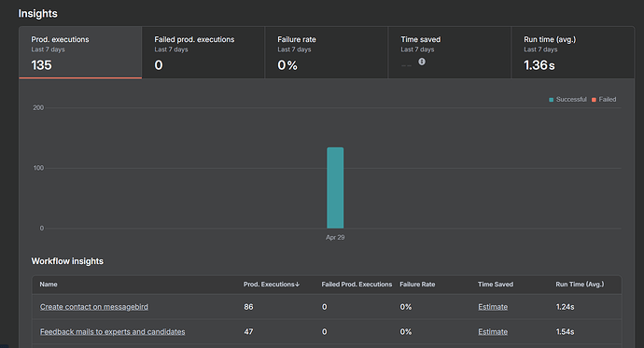Select the Prod. executions tab
Viewport: 644px width, 348px height.
click(x=80, y=52)
